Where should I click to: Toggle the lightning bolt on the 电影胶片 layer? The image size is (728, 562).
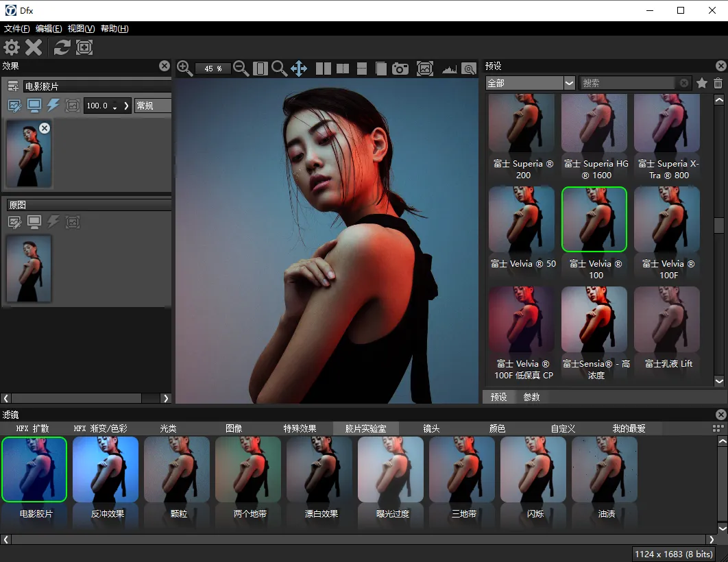coord(53,106)
